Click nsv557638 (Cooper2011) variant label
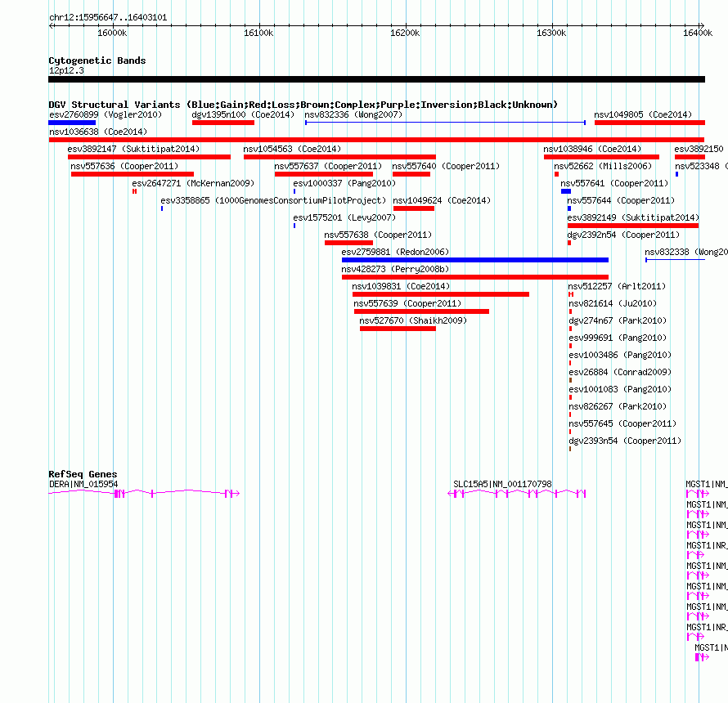This screenshot has height=703, width=728. (x=378, y=235)
